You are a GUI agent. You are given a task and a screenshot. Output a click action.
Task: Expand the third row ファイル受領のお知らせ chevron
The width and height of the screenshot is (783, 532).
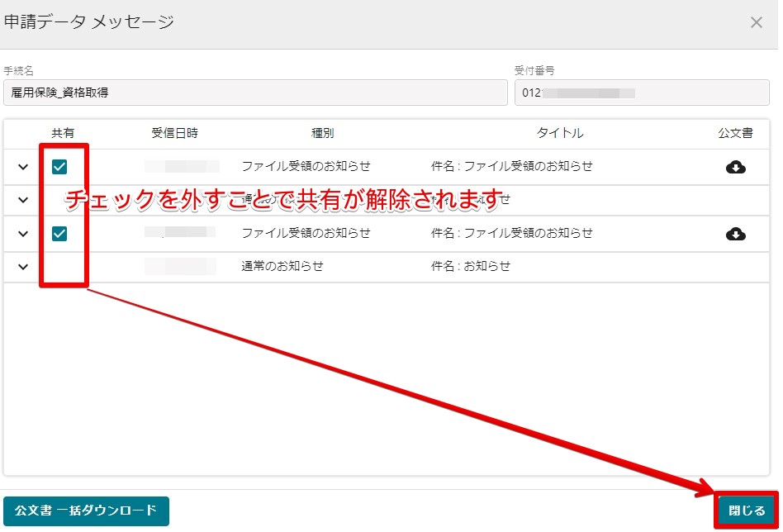(x=23, y=233)
